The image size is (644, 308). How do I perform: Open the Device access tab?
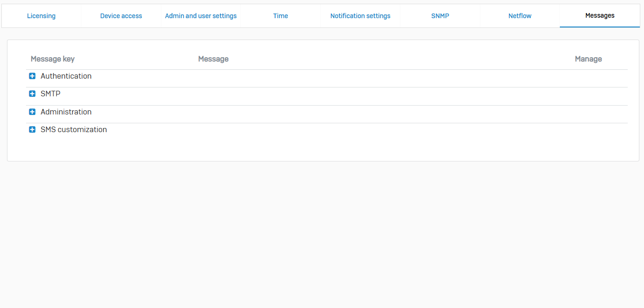coord(121,16)
